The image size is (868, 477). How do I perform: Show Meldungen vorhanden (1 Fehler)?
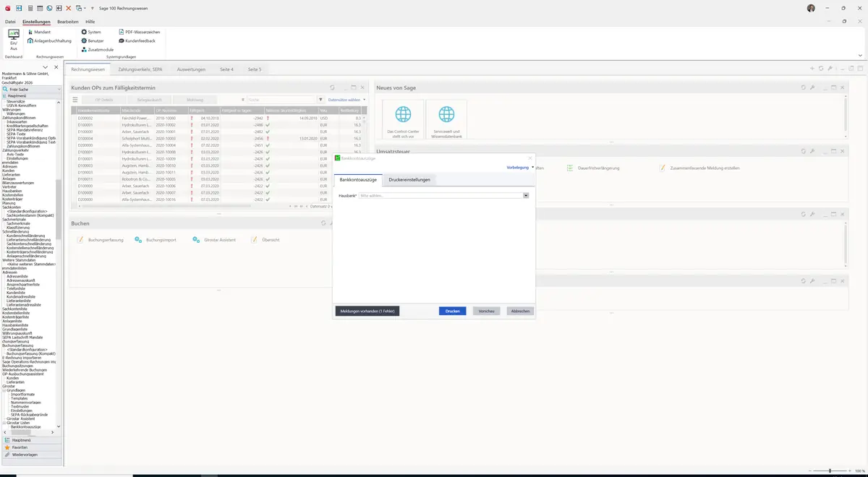[x=367, y=311]
